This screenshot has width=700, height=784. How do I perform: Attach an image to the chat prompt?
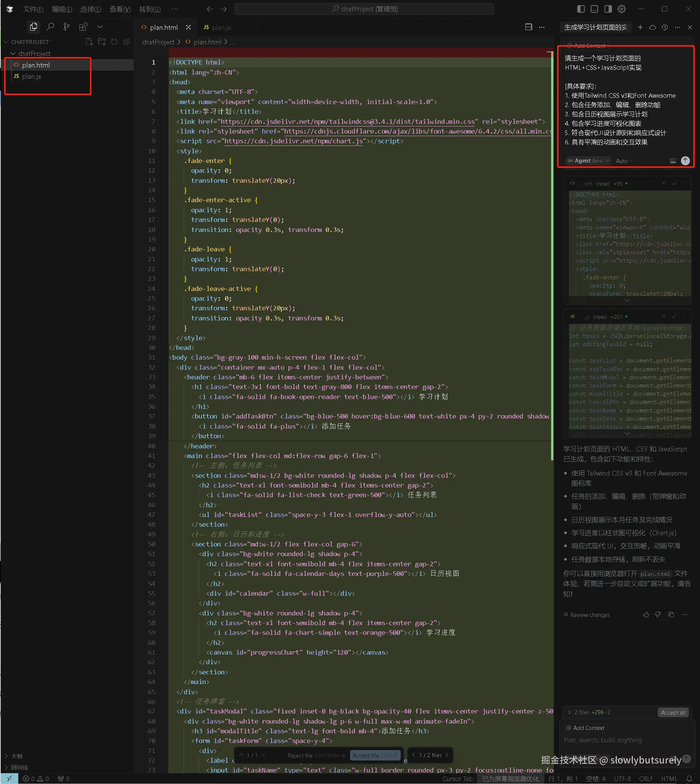pos(673,161)
